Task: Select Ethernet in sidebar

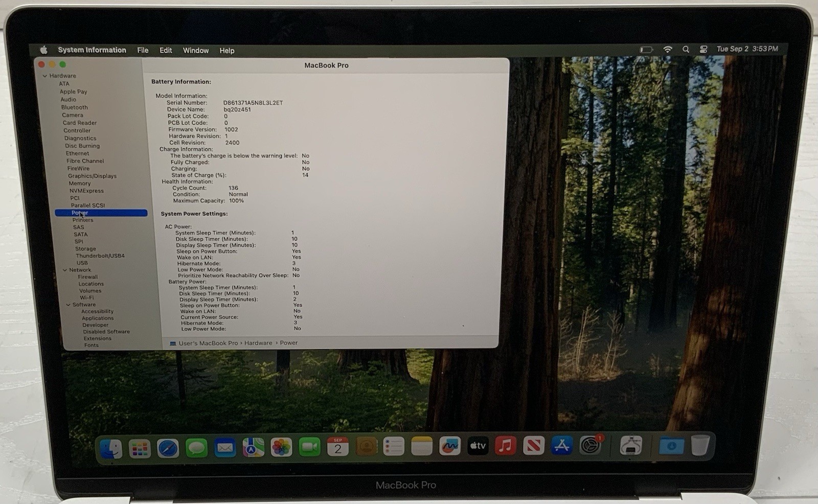Action: [x=77, y=153]
